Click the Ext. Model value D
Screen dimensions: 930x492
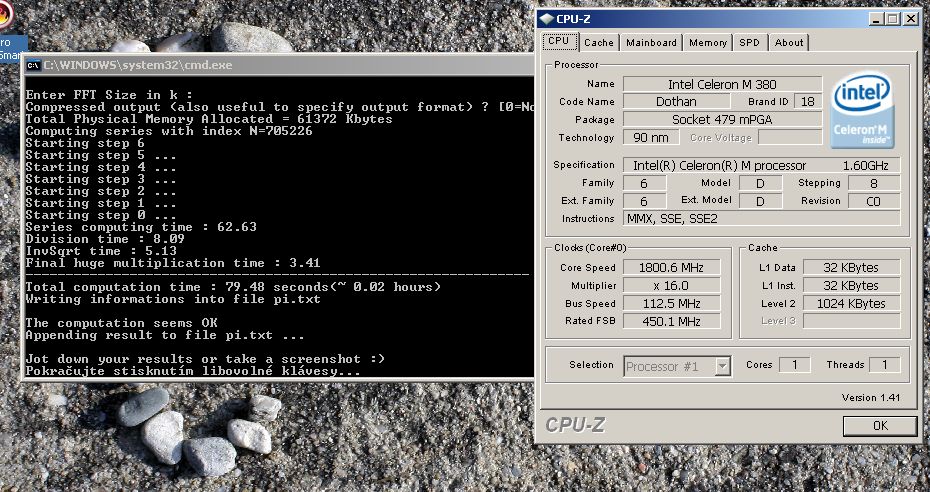click(x=760, y=201)
